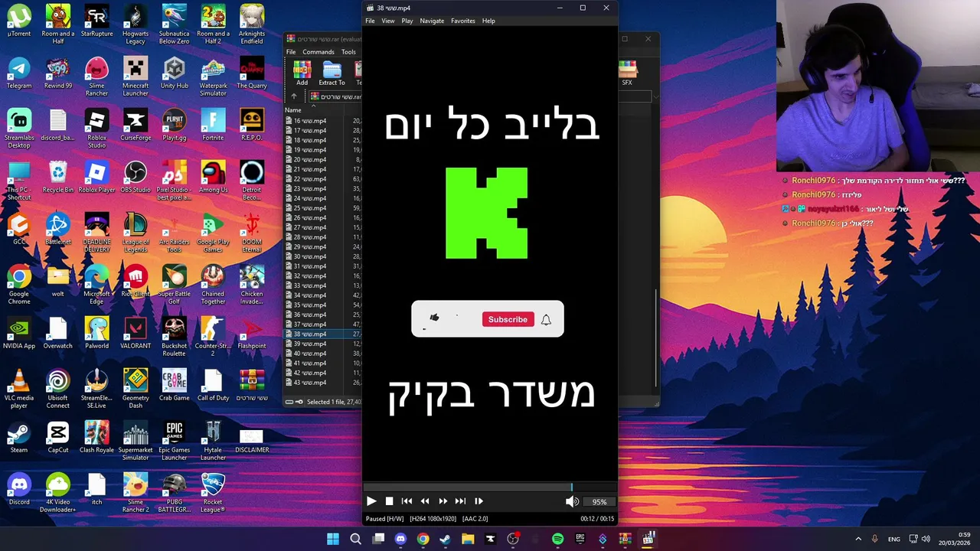Open Fortnite desktop icon
Image resolution: width=980 pixels, height=551 pixels.
tap(213, 125)
